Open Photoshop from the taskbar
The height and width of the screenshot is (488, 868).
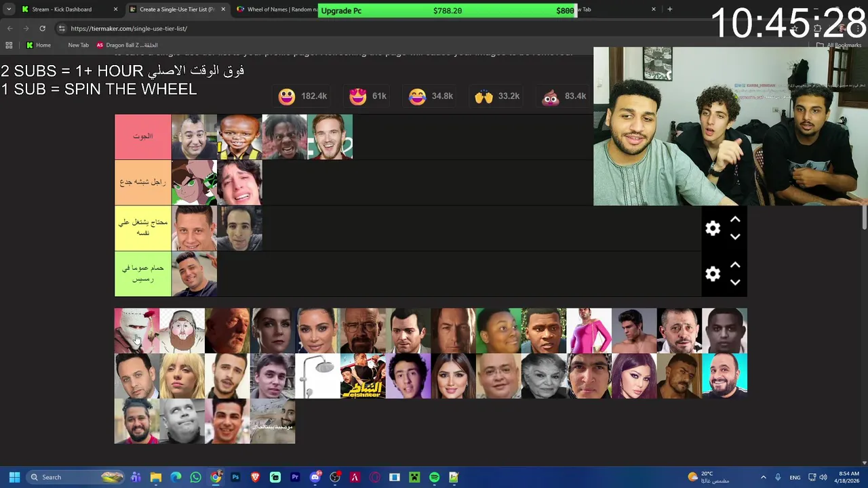(x=235, y=477)
